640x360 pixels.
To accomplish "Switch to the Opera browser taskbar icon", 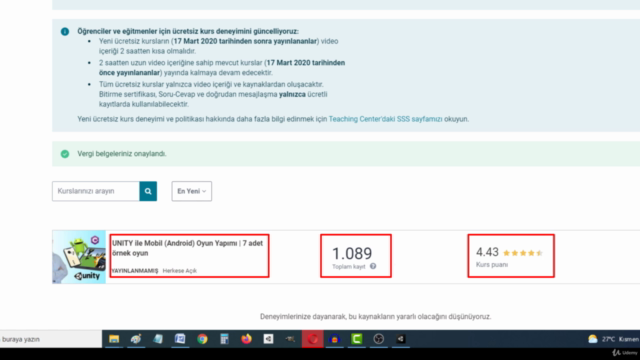I will [x=313, y=339].
